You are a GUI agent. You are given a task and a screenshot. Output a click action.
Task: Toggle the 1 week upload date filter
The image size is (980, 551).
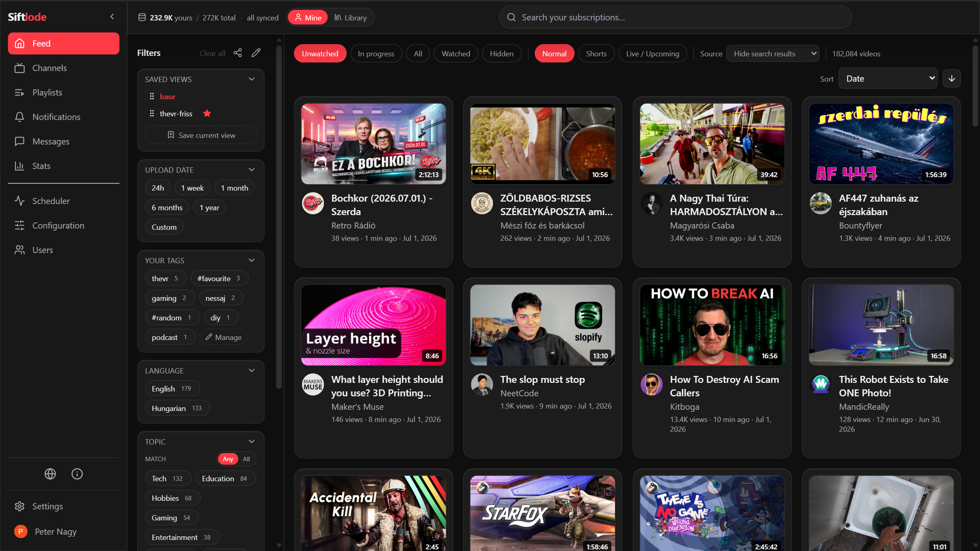coord(192,188)
